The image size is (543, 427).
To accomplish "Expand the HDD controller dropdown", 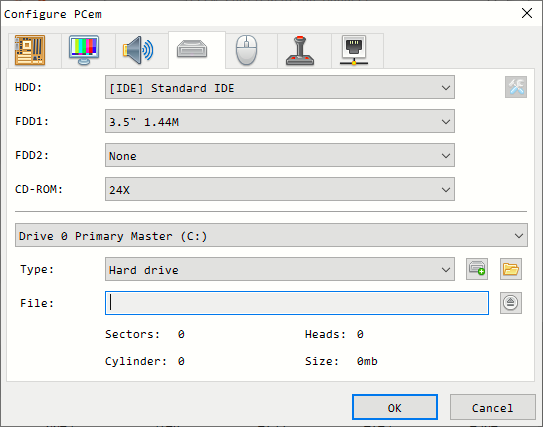I will [280, 87].
